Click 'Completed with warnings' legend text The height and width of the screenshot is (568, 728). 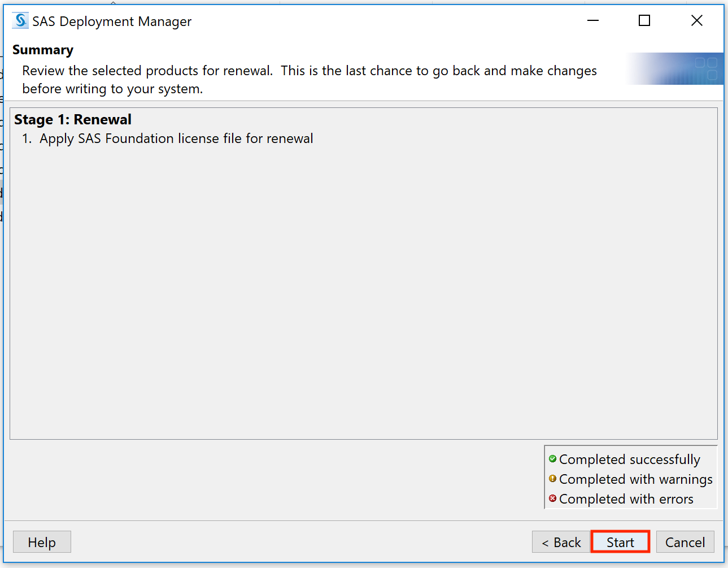tap(636, 479)
